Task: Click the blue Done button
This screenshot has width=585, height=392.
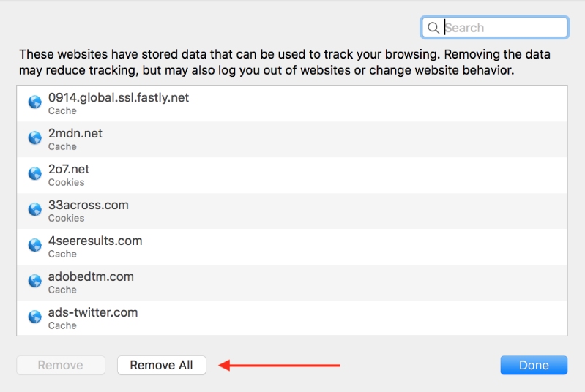Action: [534, 365]
